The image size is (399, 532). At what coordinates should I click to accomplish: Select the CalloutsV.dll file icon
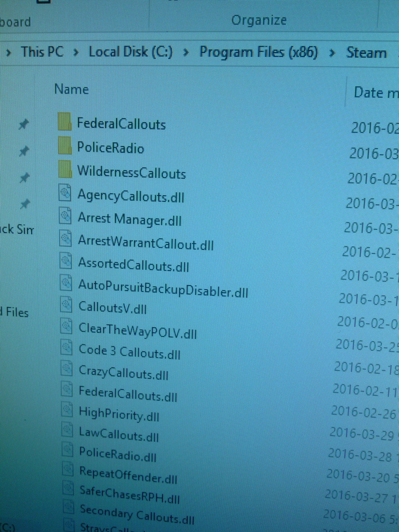pyautogui.click(x=66, y=304)
